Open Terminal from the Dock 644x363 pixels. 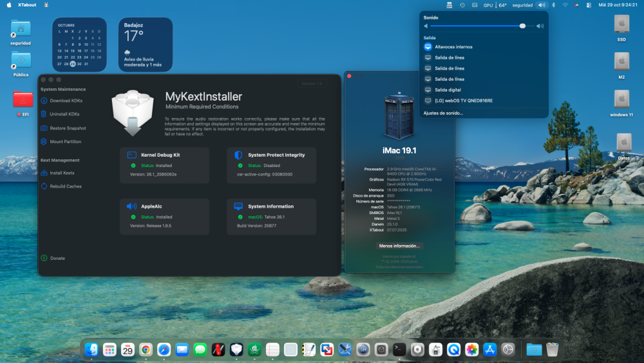coord(399,349)
